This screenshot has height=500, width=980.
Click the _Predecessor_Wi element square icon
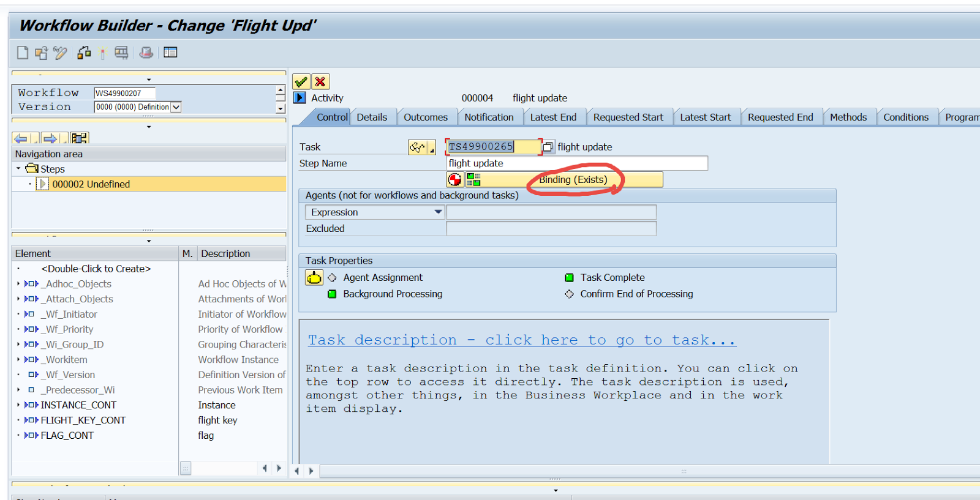point(31,390)
